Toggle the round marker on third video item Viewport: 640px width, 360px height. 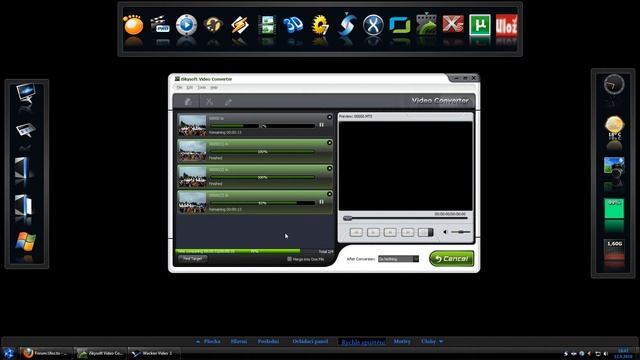point(329,169)
